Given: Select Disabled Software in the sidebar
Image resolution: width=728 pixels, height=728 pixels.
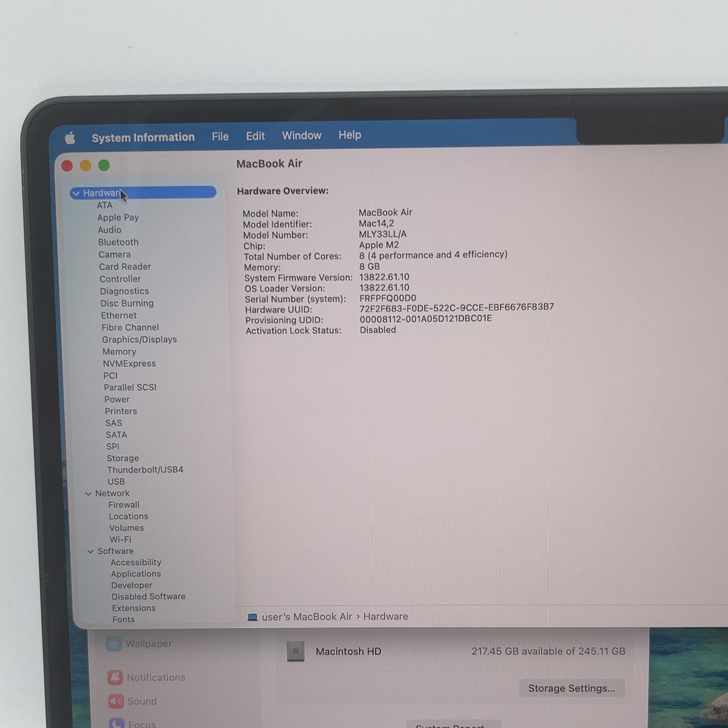Looking at the screenshot, I should pos(149,597).
